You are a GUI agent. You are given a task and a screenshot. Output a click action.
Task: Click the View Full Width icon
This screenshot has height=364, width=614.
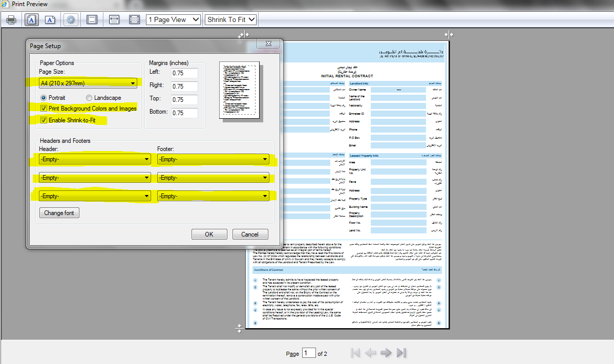tap(114, 19)
